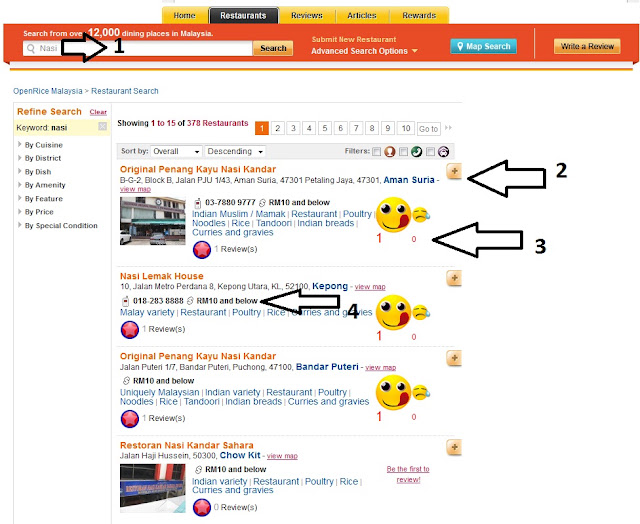Viewport: 640px width, 524px height.
Task: Click the red star icon for Bandar Puteri listing
Action: [x=130, y=419]
